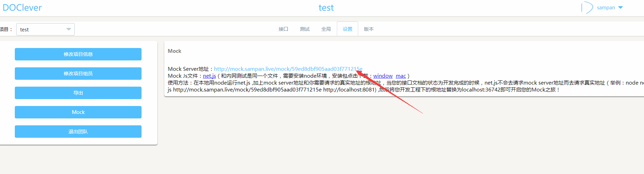The height and width of the screenshot is (174, 644).
Task: Click the mac installer download link
Action: (401, 76)
